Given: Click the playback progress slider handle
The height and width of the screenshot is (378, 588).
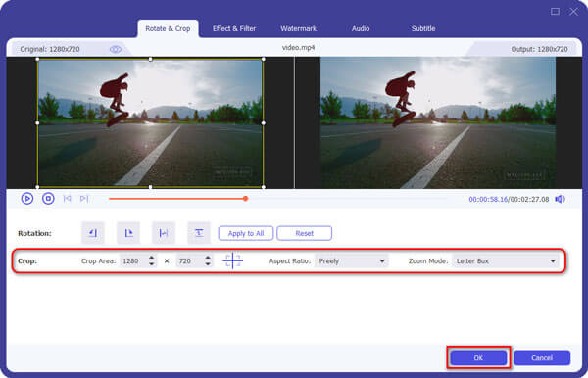Looking at the screenshot, I should point(245,198).
